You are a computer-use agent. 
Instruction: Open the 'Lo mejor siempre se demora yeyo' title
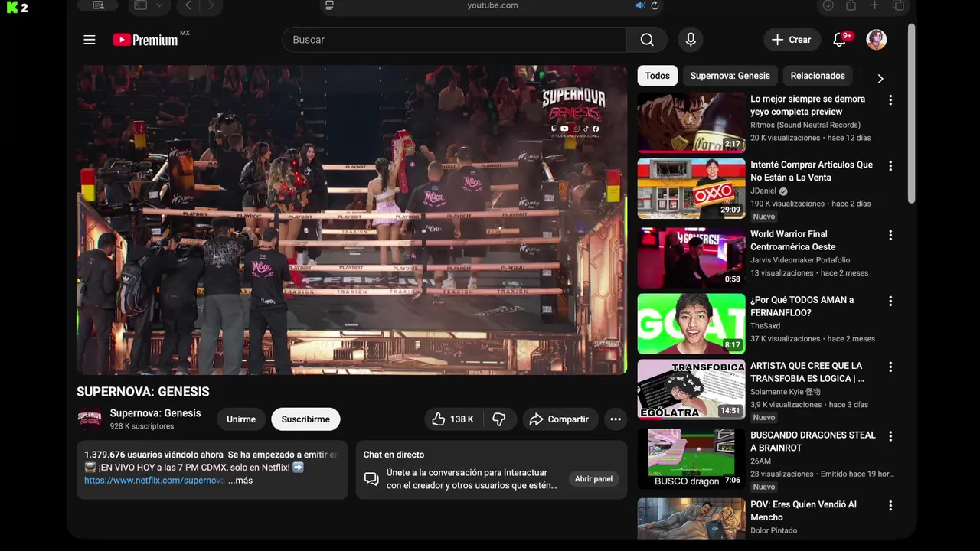pyautogui.click(x=808, y=106)
